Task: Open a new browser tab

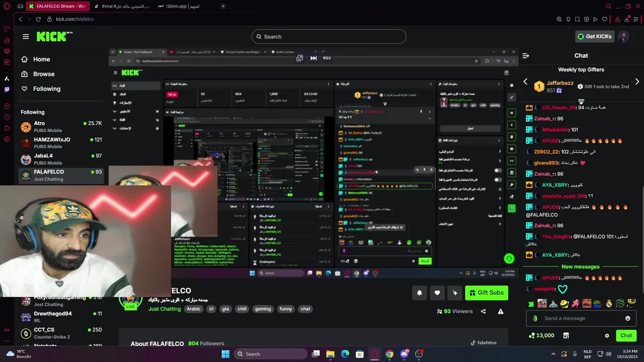Action: 223,6
